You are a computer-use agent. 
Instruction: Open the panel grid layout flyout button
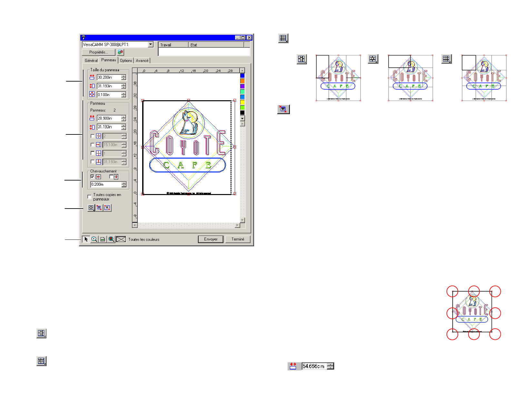coord(91,208)
